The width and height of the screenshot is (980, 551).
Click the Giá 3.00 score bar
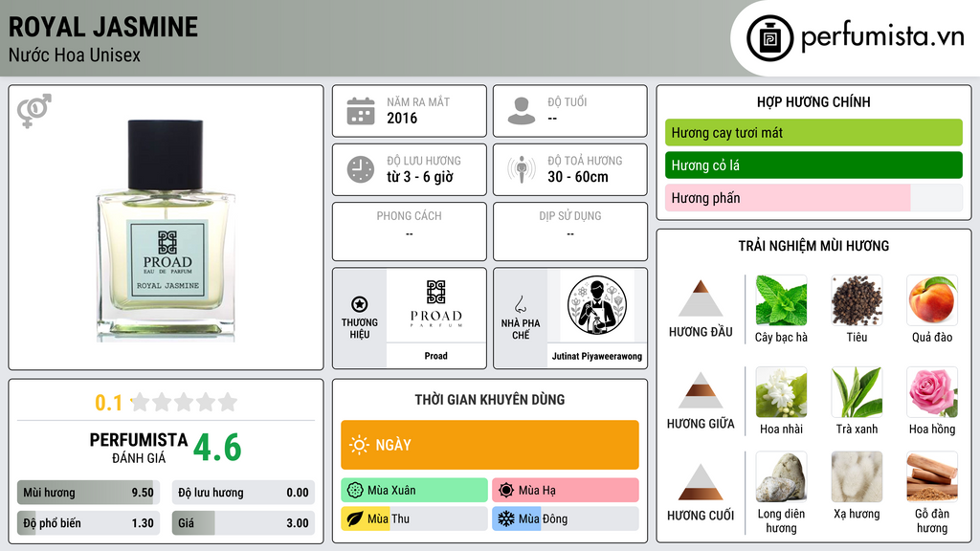(243, 523)
